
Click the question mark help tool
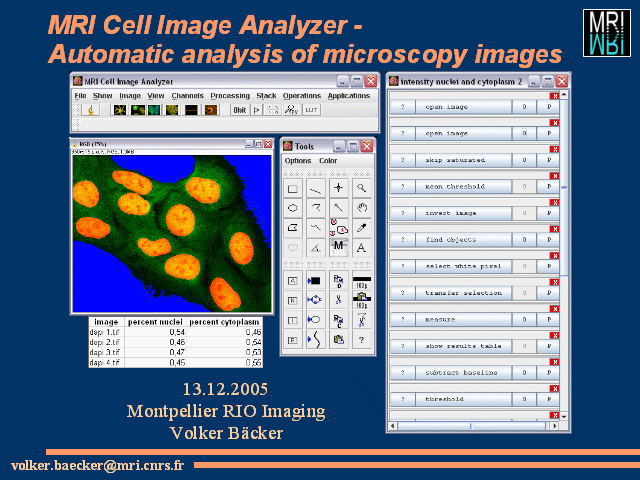(x=362, y=339)
